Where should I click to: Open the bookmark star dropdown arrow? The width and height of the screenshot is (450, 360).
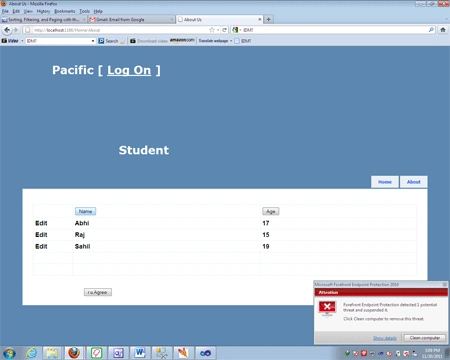(218, 30)
